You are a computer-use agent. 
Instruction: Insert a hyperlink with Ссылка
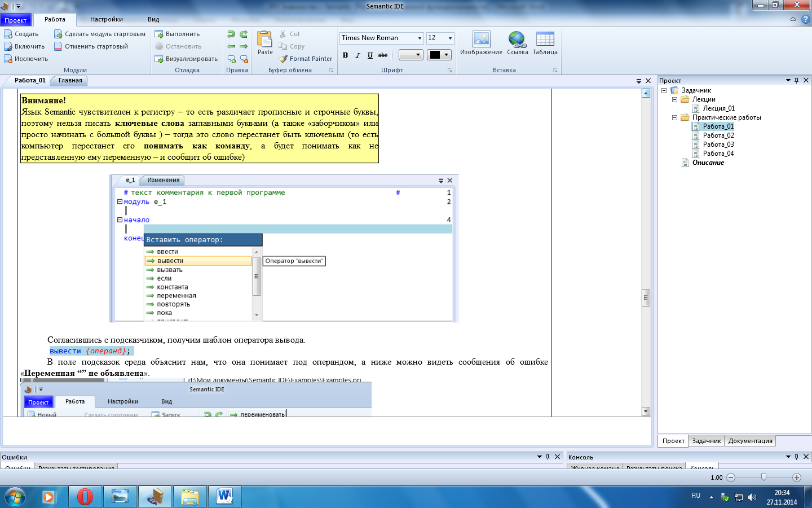click(x=517, y=43)
